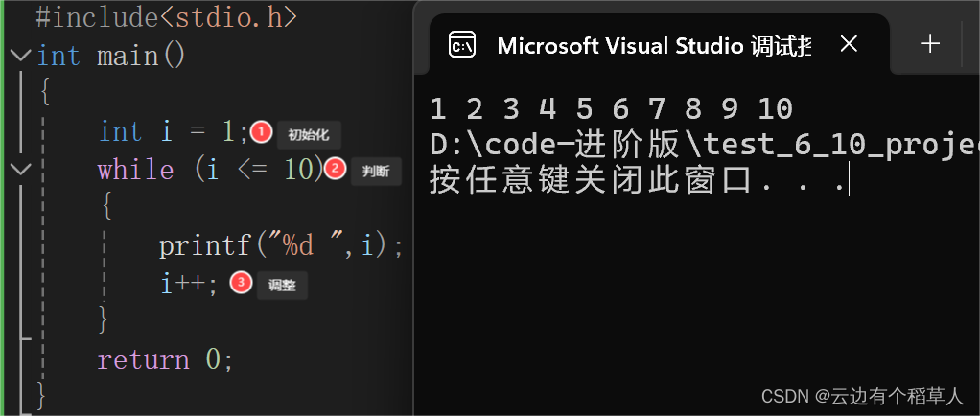Open a new terminal tab with plus
Screen dimensions: 980x416
pos(930,44)
